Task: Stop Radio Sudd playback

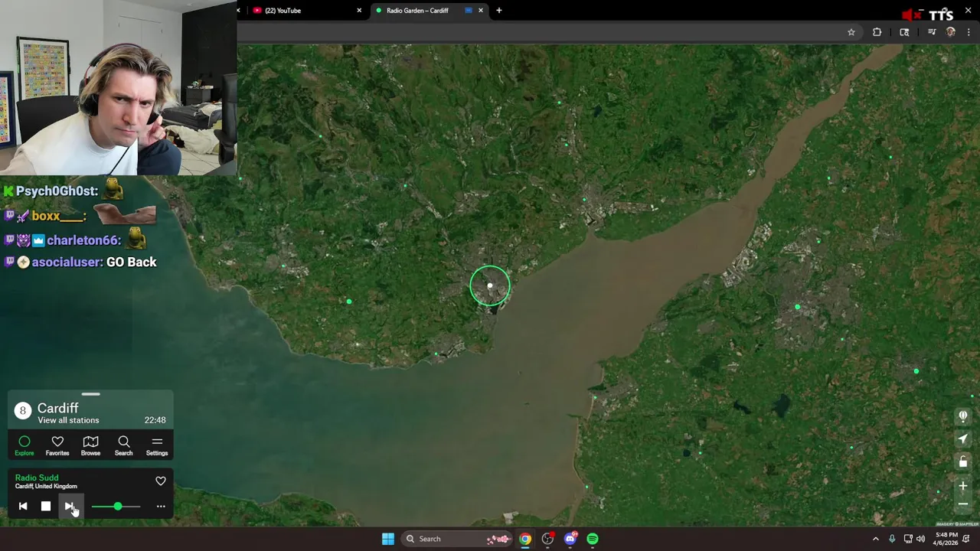Action: point(46,507)
